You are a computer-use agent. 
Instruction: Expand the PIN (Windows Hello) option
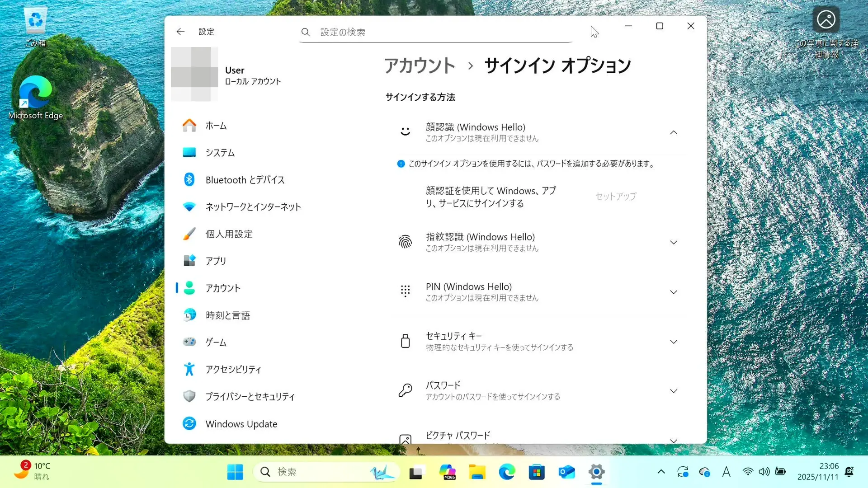[x=673, y=292]
